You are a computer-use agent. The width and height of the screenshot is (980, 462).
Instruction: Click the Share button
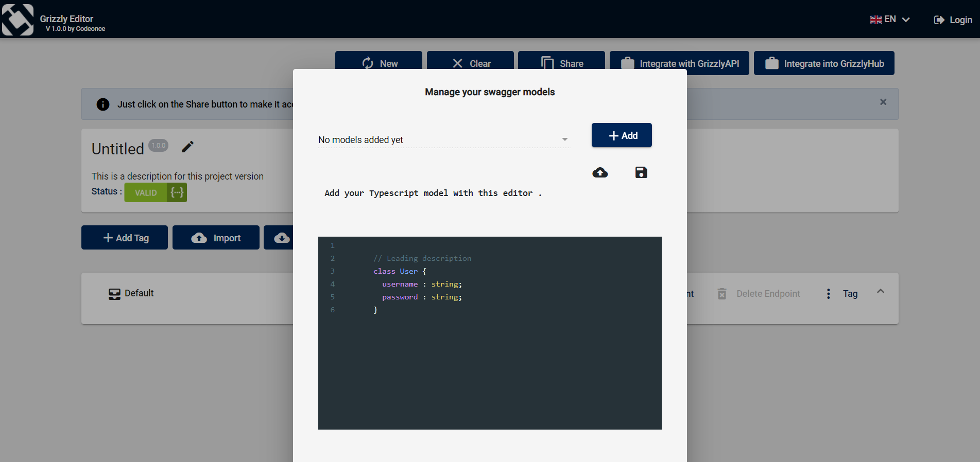561,63
